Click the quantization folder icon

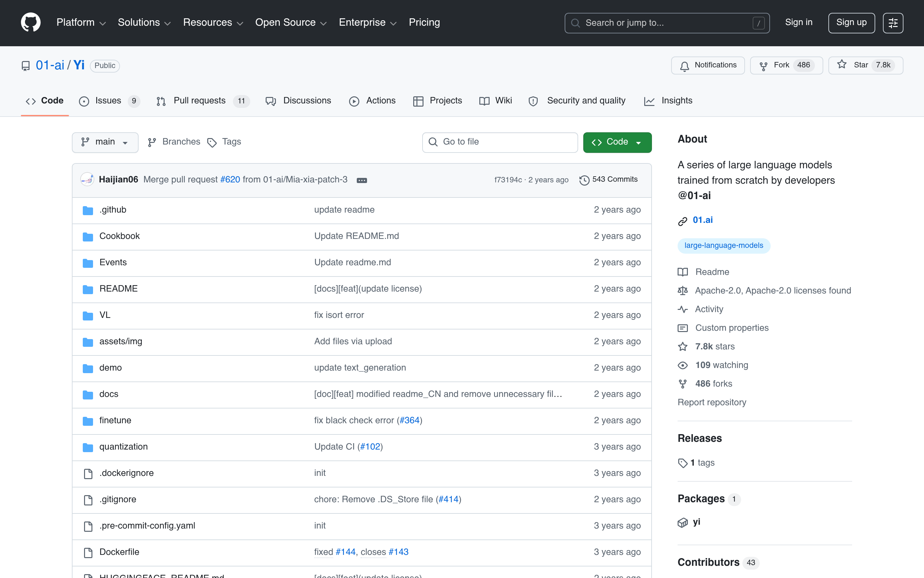88,447
